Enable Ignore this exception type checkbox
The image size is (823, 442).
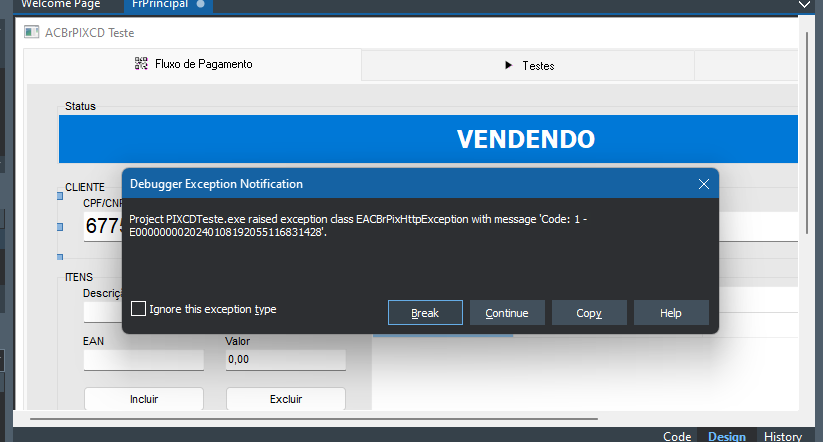(x=138, y=309)
